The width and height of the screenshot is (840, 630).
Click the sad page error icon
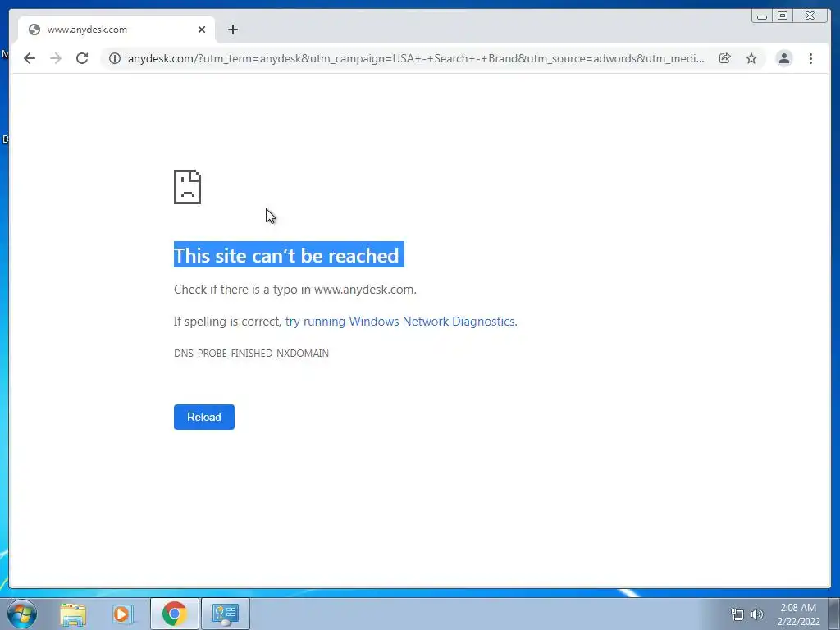[x=188, y=187]
